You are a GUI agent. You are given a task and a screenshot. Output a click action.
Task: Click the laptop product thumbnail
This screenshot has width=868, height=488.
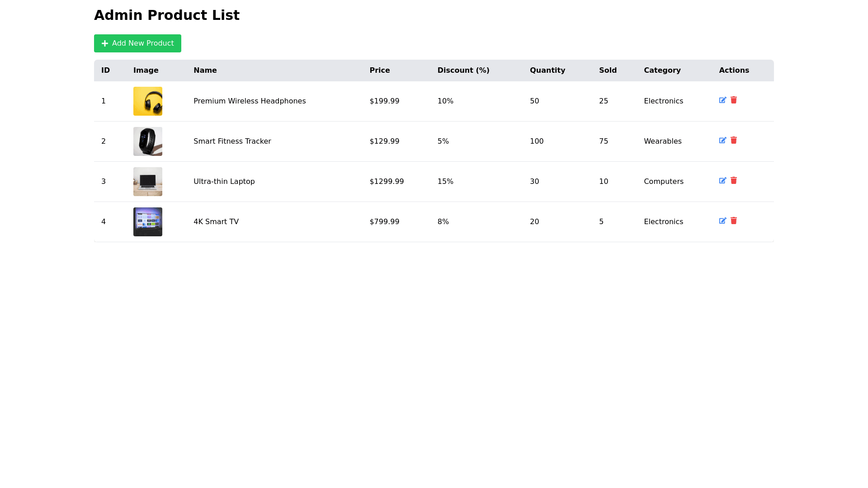pyautogui.click(x=148, y=182)
